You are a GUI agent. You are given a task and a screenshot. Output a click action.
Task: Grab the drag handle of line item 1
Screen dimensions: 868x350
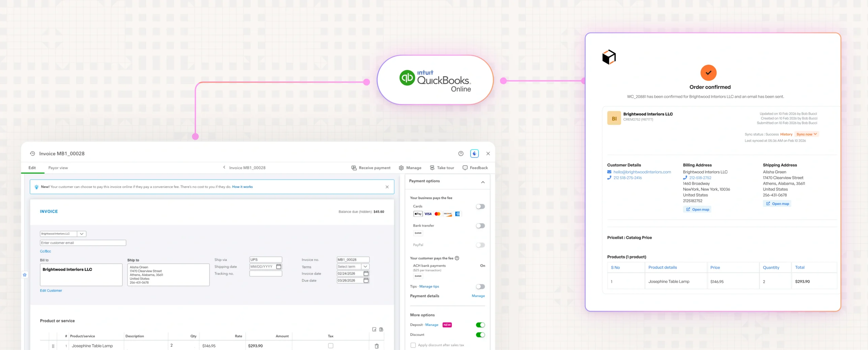(x=53, y=346)
